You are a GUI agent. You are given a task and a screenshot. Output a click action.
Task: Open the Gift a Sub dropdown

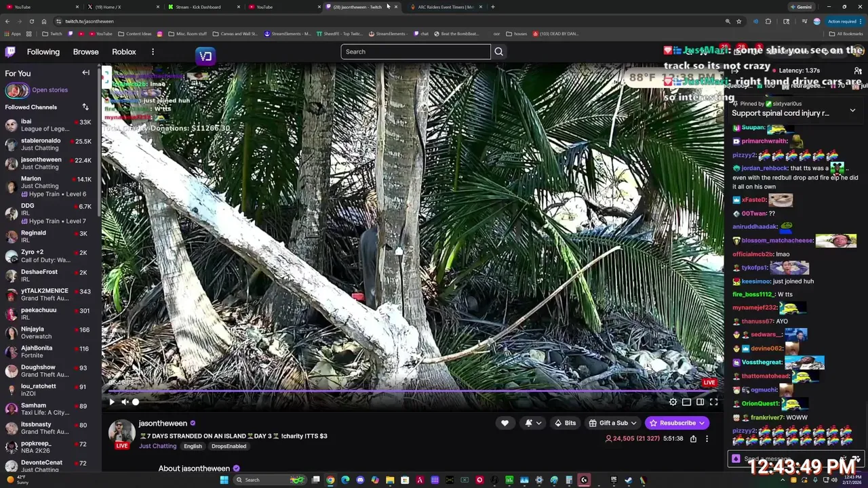pos(613,423)
